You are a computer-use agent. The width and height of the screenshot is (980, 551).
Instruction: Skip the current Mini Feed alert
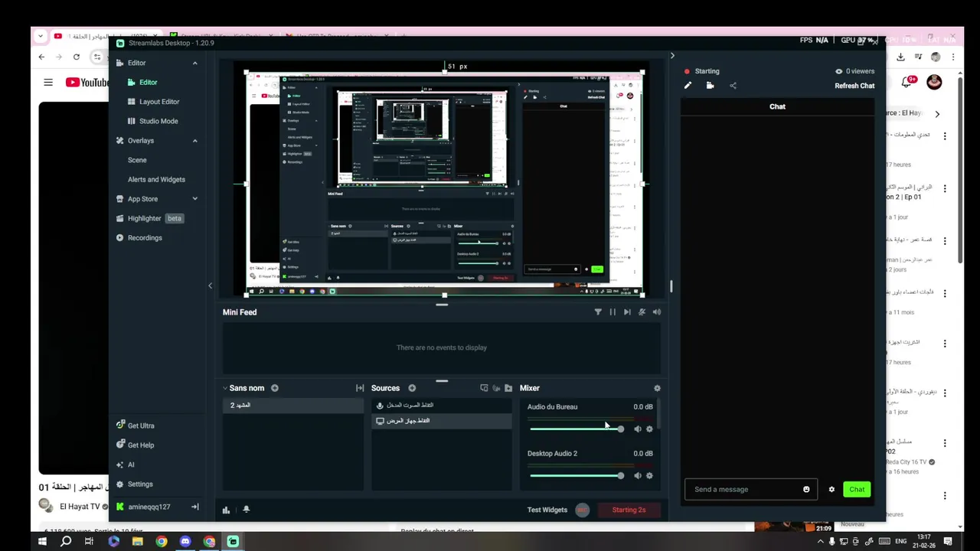627,312
